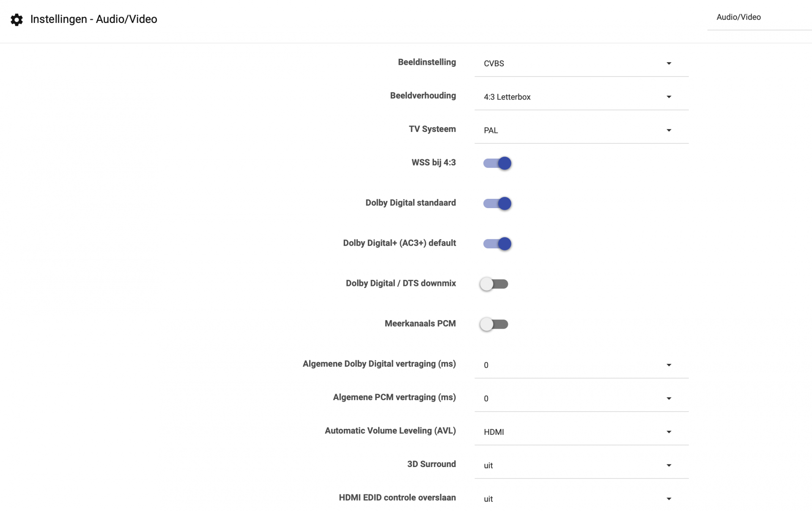Viewport: 812px width, 511px height.
Task: Click the PAL value in TV Systeem
Action: 491,130
